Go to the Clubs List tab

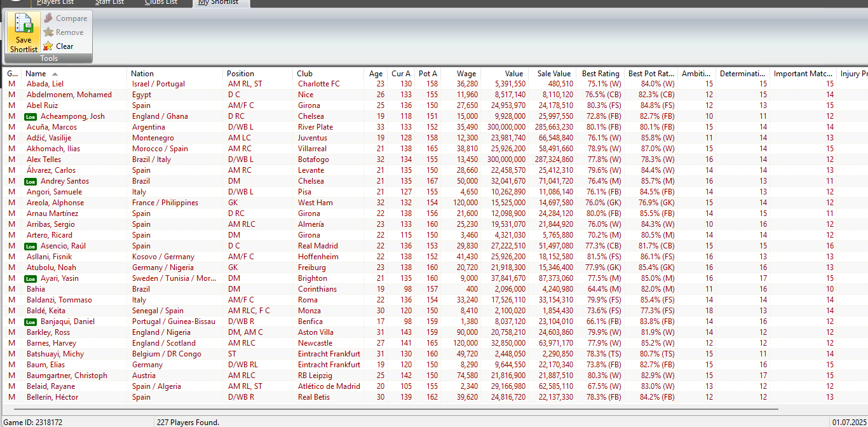coord(161,3)
